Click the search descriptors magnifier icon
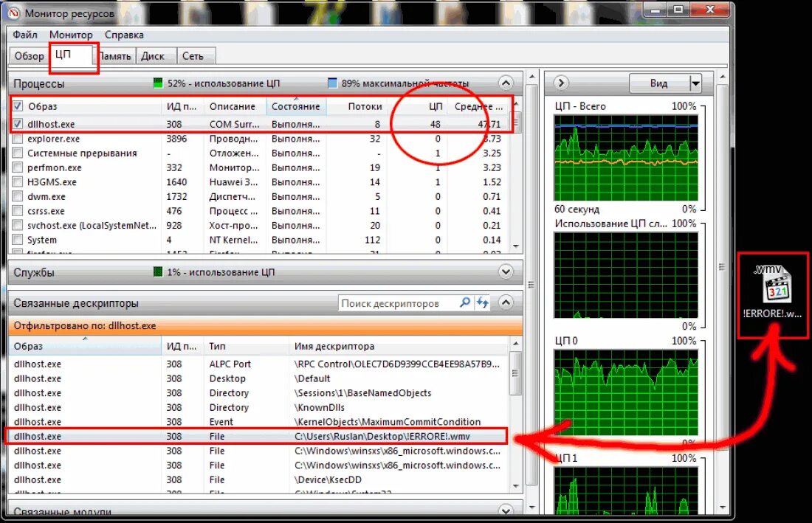This screenshot has width=812, height=523. pyautogui.click(x=464, y=302)
